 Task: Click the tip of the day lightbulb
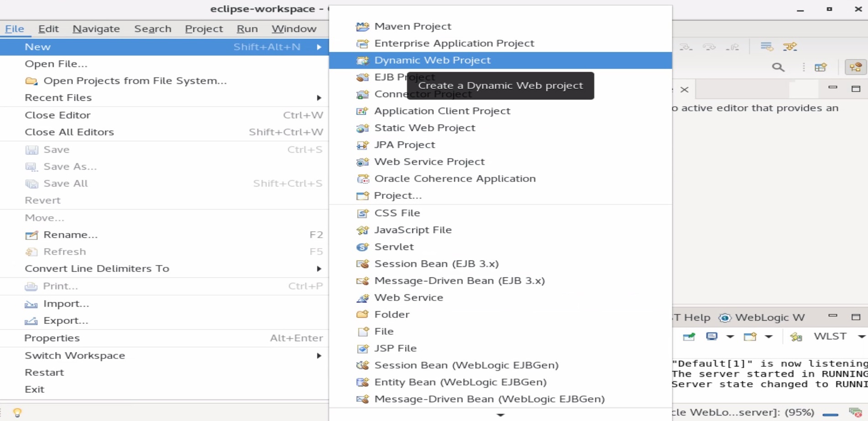[x=17, y=412]
